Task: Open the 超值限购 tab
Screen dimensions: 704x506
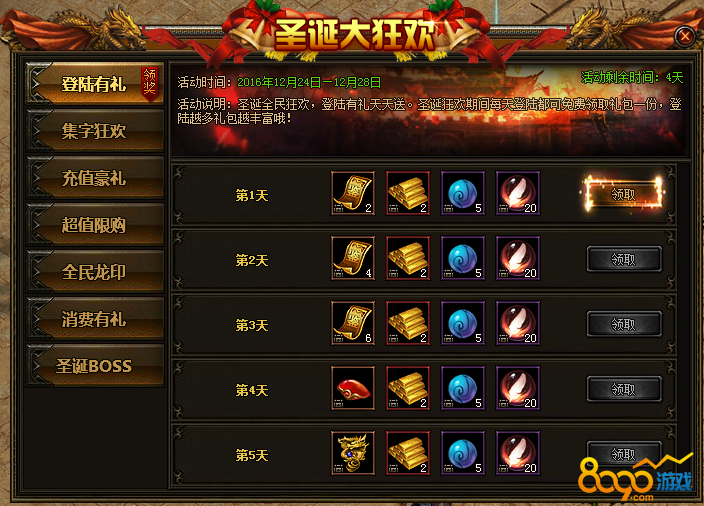Action: point(95,225)
